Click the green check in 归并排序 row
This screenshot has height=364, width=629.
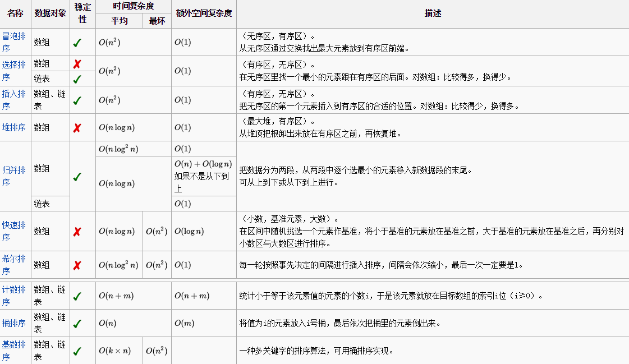(77, 177)
